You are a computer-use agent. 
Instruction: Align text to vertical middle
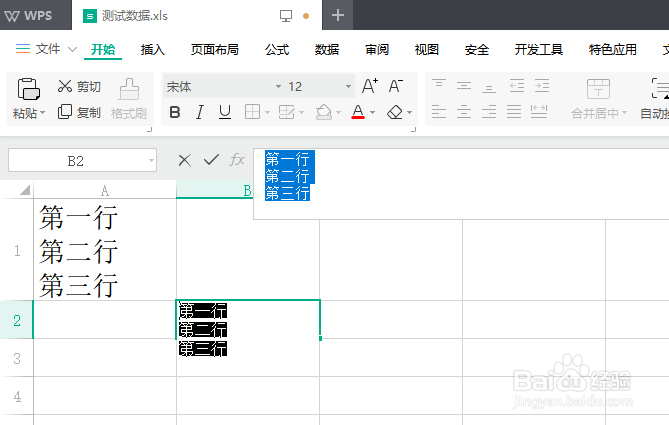tap(464, 86)
